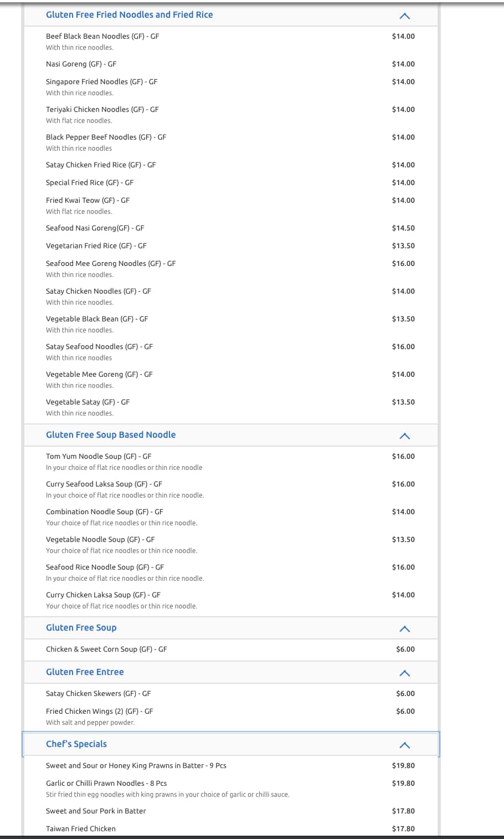504x839 pixels.
Task: Select Beef Black Bean Noodles (GF)
Action: (x=102, y=37)
